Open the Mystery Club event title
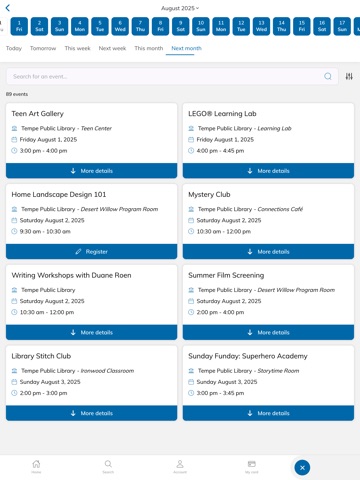This screenshot has height=480, width=360. [x=209, y=194]
